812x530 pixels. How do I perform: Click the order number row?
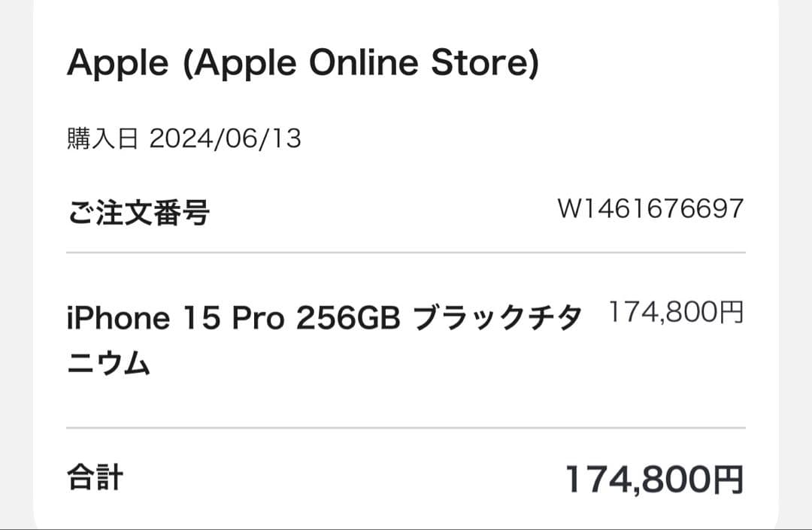coord(406,210)
